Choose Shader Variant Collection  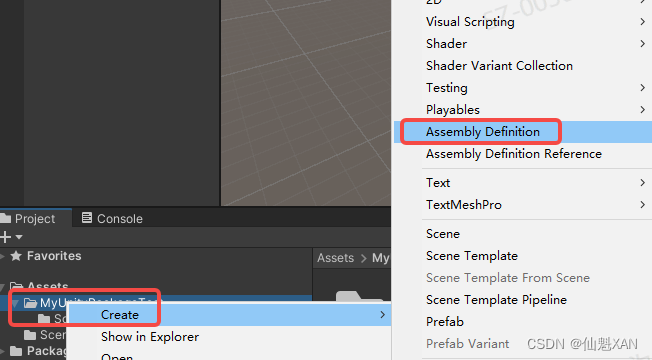pos(523,66)
